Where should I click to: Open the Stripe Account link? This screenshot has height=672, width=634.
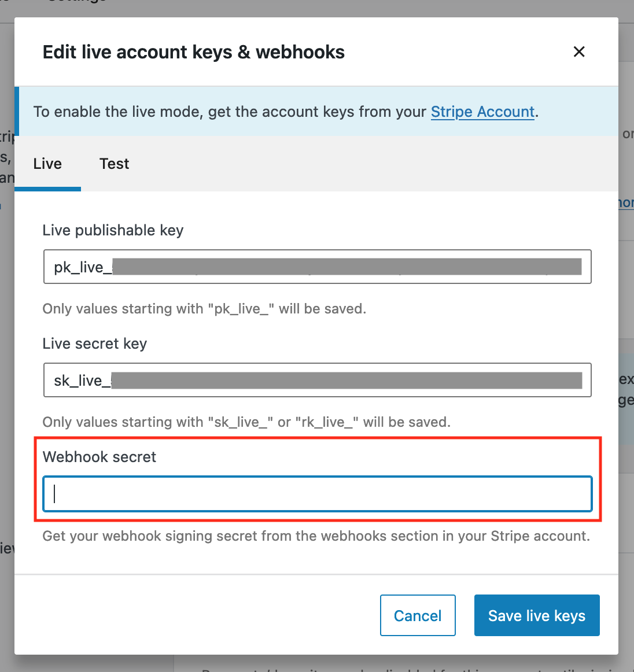482,112
